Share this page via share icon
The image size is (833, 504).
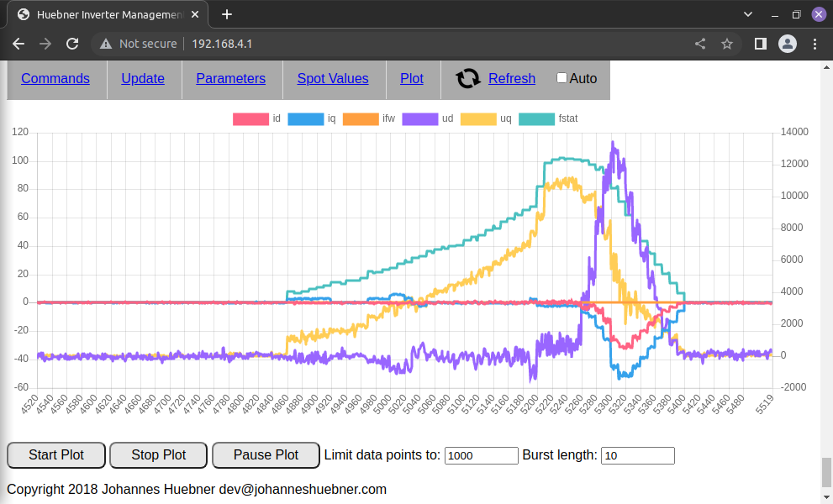coord(700,44)
